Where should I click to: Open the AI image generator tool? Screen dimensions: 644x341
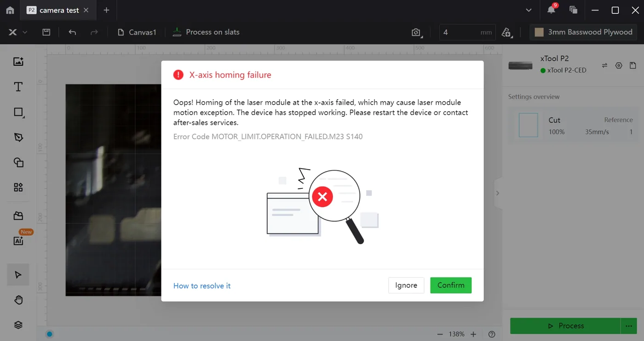pos(18,241)
